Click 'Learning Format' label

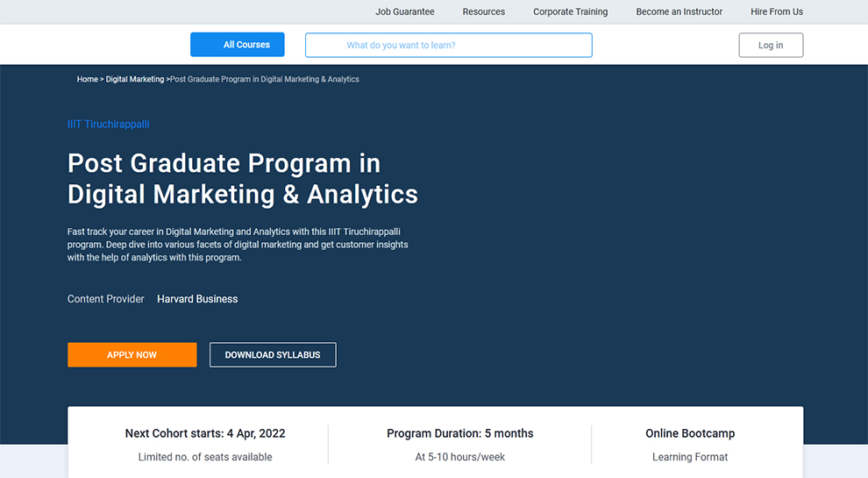(x=690, y=457)
